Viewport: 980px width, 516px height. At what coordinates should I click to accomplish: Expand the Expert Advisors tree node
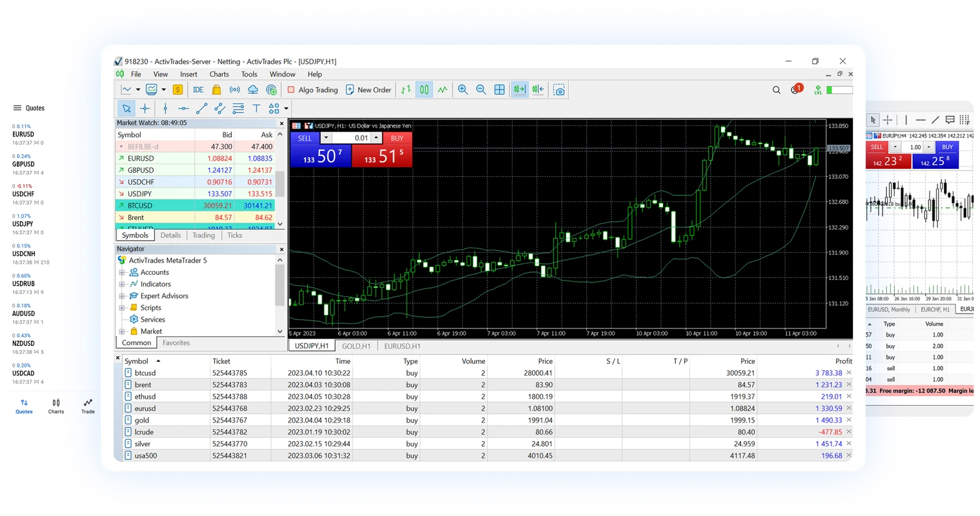click(x=121, y=296)
